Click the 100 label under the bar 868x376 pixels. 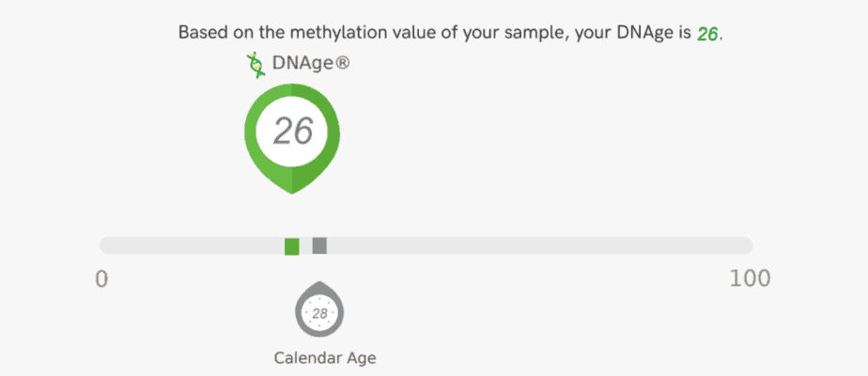coord(750,279)
